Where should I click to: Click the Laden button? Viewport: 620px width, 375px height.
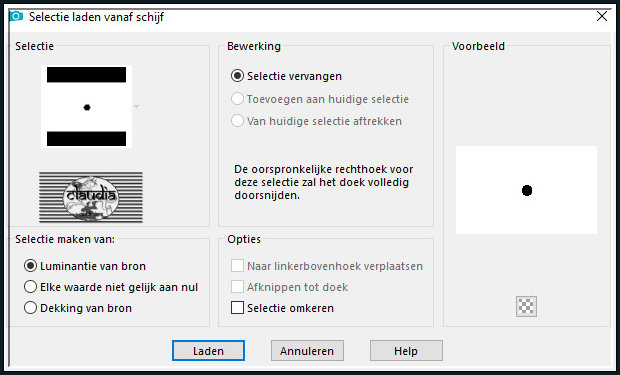point(208,350)
